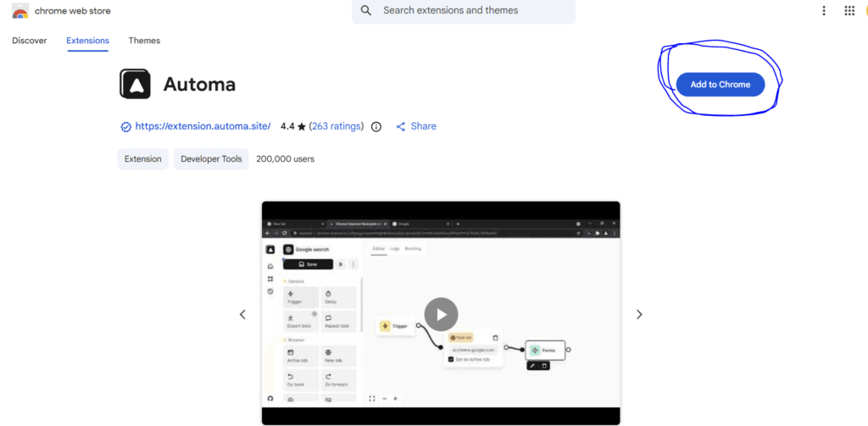Click the Automa extension logo icon
This screenshot has height=426, width=868.
[x=135, y=84]
